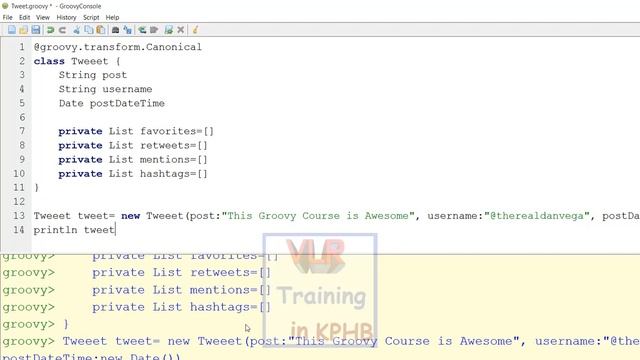Click the closing brace on line 11
640x360 pixels.
37,188
